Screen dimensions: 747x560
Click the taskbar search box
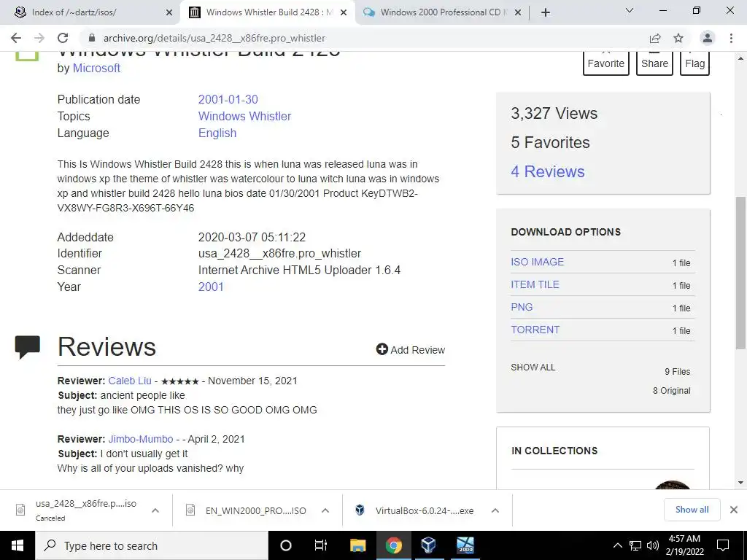(152, 545)
